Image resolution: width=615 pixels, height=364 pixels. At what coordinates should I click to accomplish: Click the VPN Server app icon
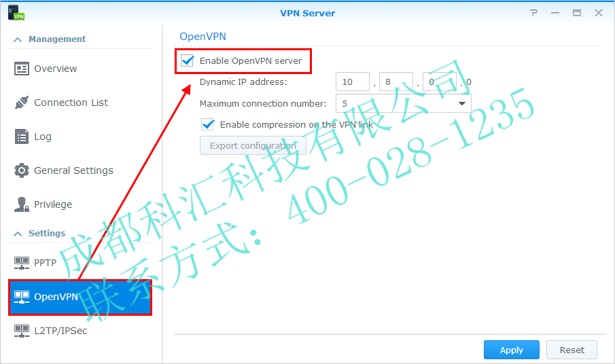coord(16,12)
